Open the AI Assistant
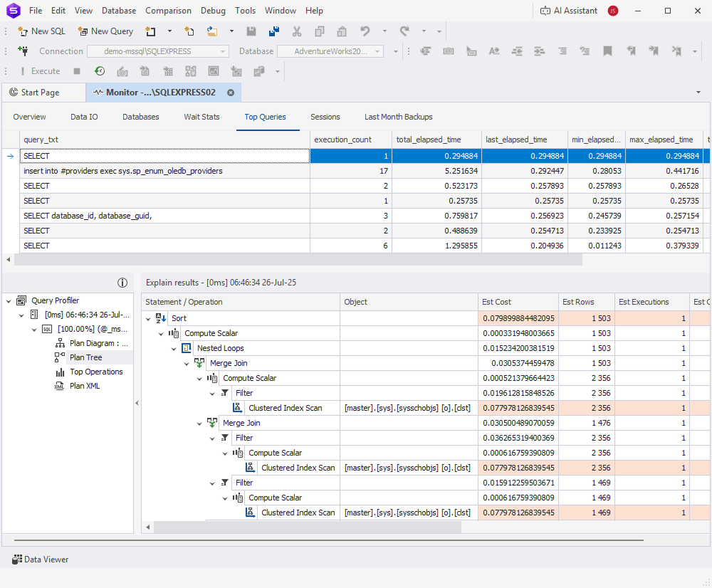Image resolution: width=712 pixels, height=588 pixels. point(575,10)
